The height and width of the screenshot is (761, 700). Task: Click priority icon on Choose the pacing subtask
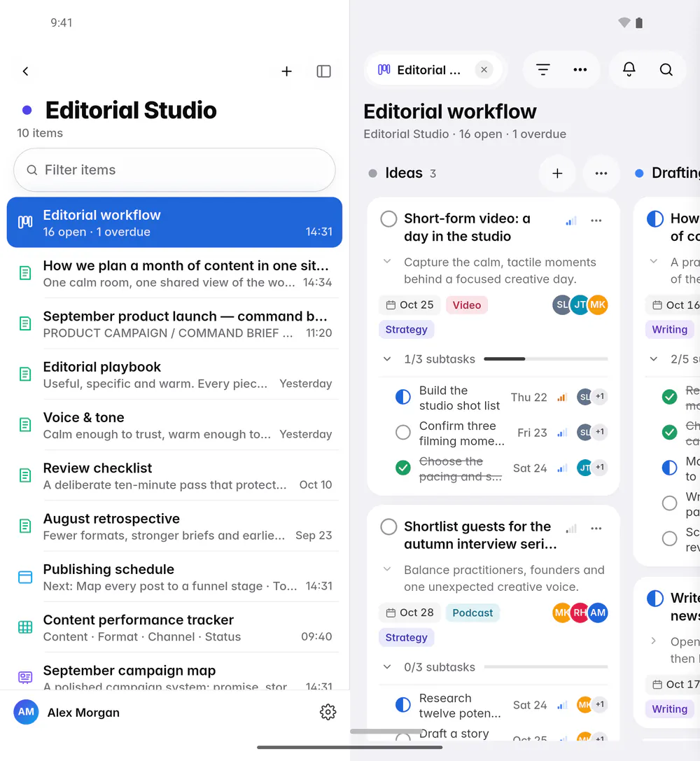561,468
